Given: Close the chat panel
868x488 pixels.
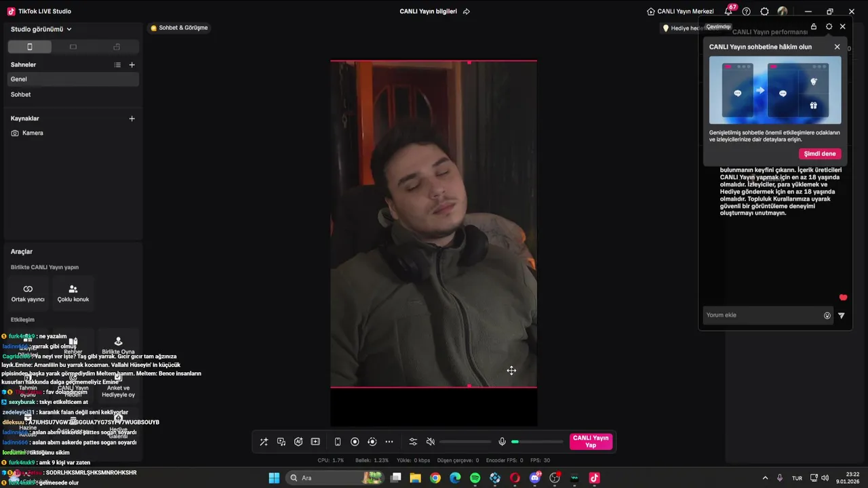Looking at the screenshot, I should point(843,26).
